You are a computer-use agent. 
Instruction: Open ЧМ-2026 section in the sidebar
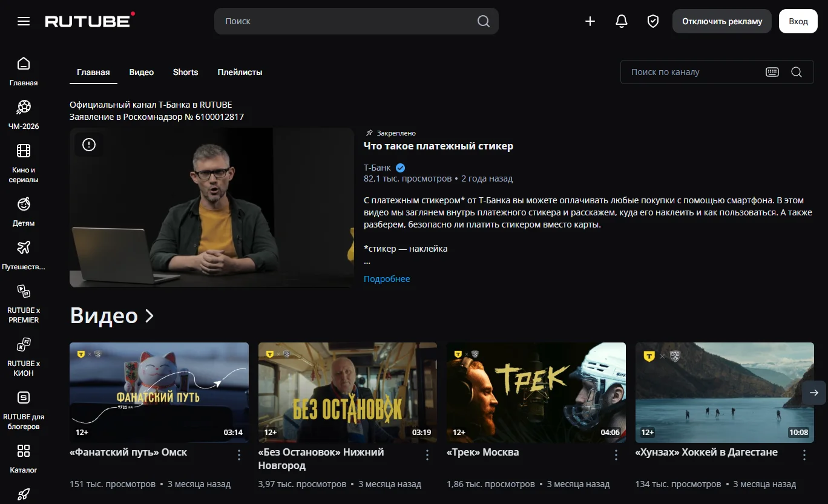click(24, 116)
